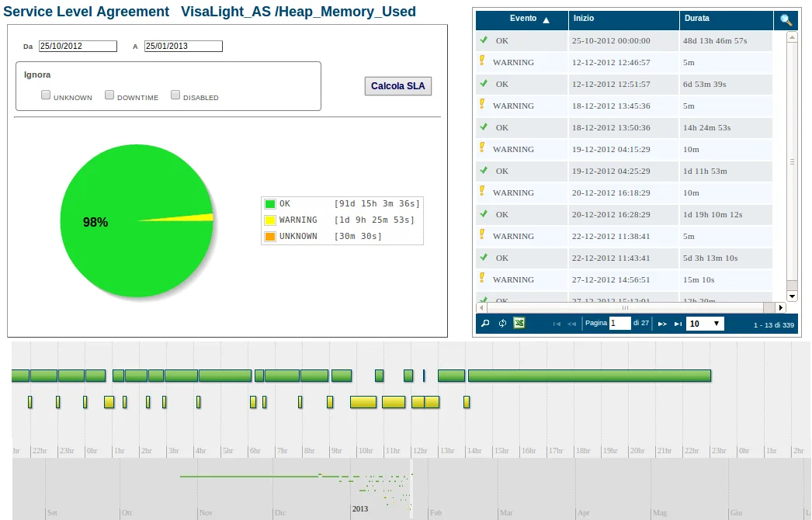Click the Calcola SLA button
The height and width of the screenshot is (520, 812).
397,86
